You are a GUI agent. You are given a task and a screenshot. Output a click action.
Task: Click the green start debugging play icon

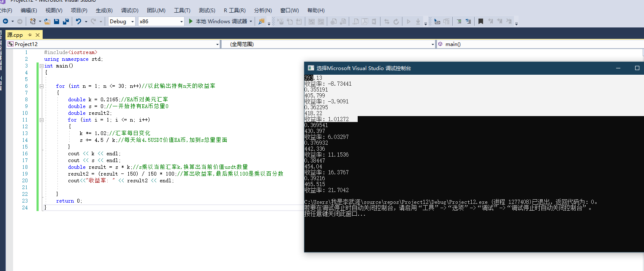(190, 21)
